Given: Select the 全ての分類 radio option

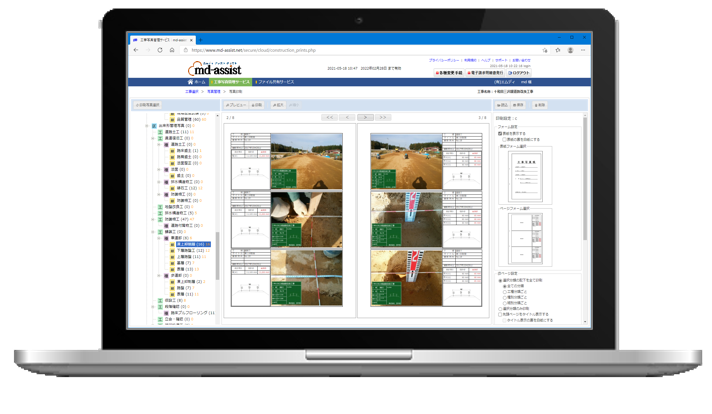Looking at the screenshot, I should (505, 286).
